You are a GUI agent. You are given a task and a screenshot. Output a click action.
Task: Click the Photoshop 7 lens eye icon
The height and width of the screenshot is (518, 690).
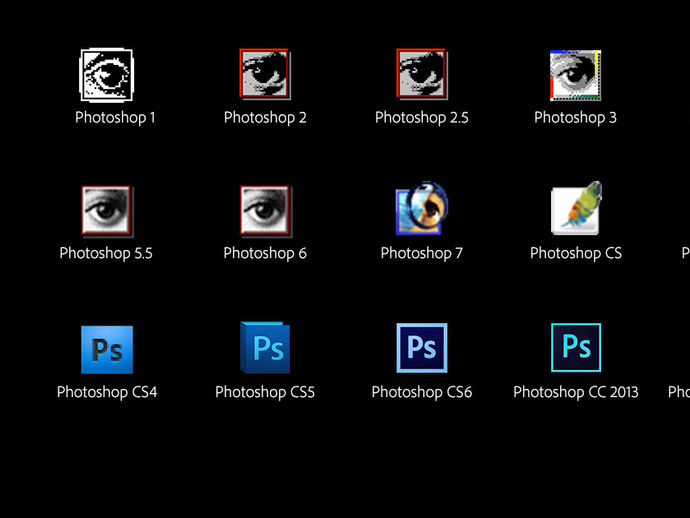pos(422,208)
